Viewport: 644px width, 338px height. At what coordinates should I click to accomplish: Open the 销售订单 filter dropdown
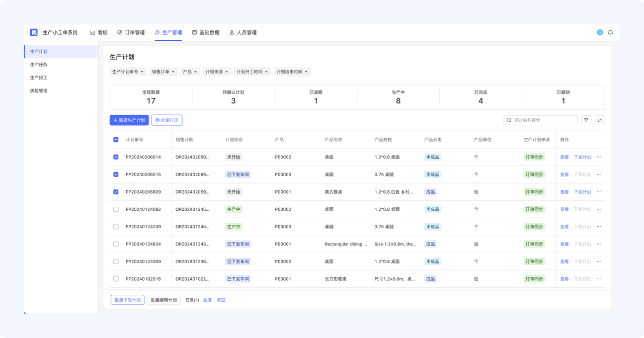pyautogui.click(x=164, y=72)
